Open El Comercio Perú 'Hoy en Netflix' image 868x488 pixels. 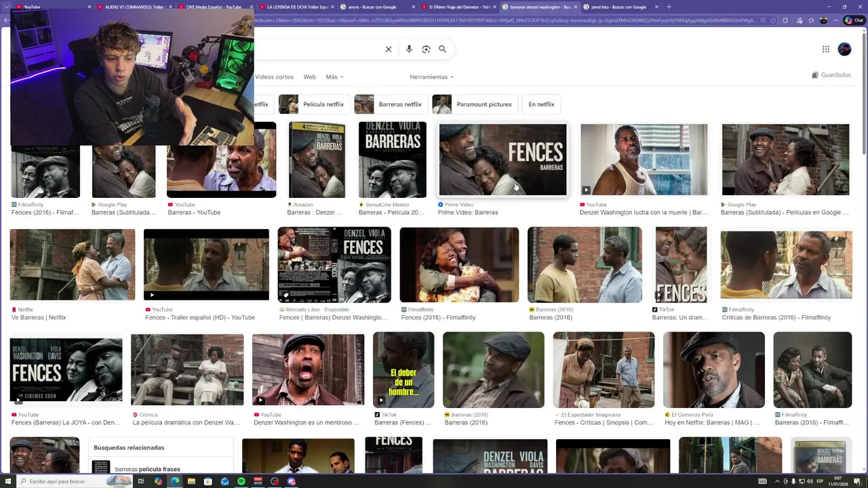pyautogui.click(x=714, y=370)
